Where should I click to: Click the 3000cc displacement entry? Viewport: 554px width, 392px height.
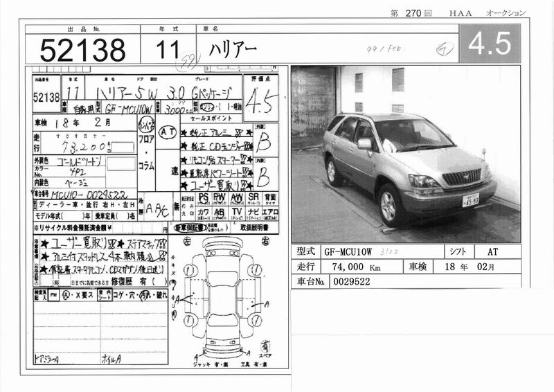[177, 109]
